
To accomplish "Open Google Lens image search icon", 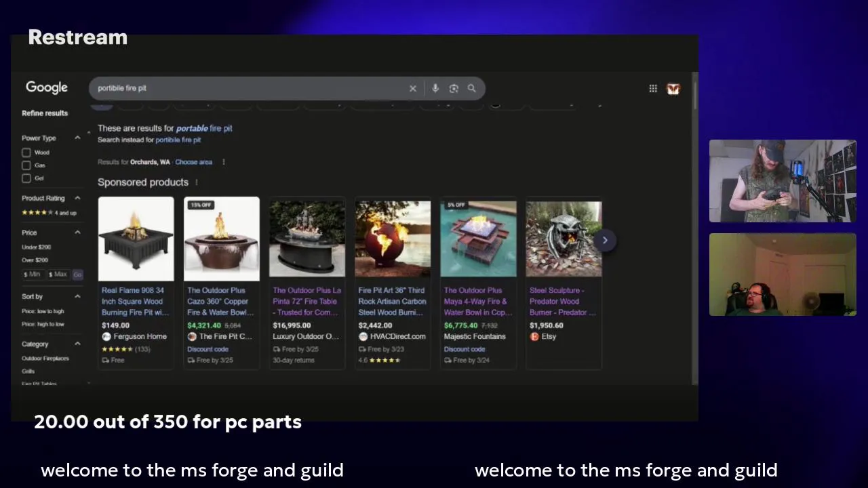I will click(454, 88).
